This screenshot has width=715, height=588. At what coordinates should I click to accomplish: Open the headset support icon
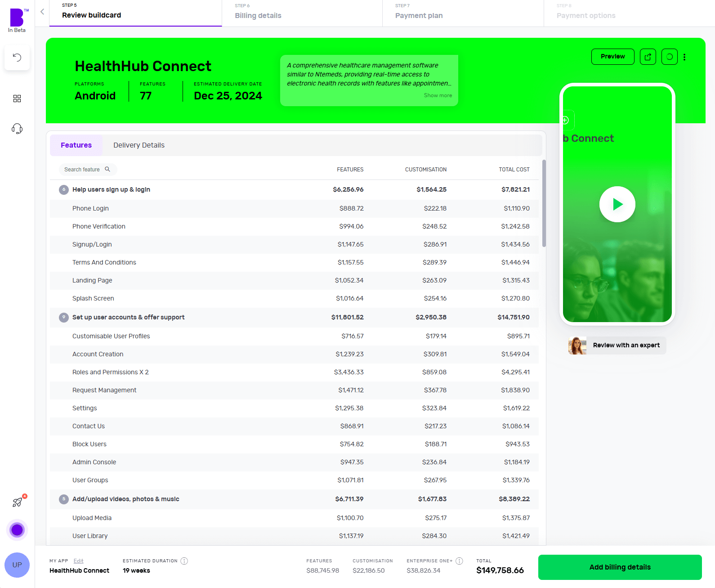[x=17, y=129]
